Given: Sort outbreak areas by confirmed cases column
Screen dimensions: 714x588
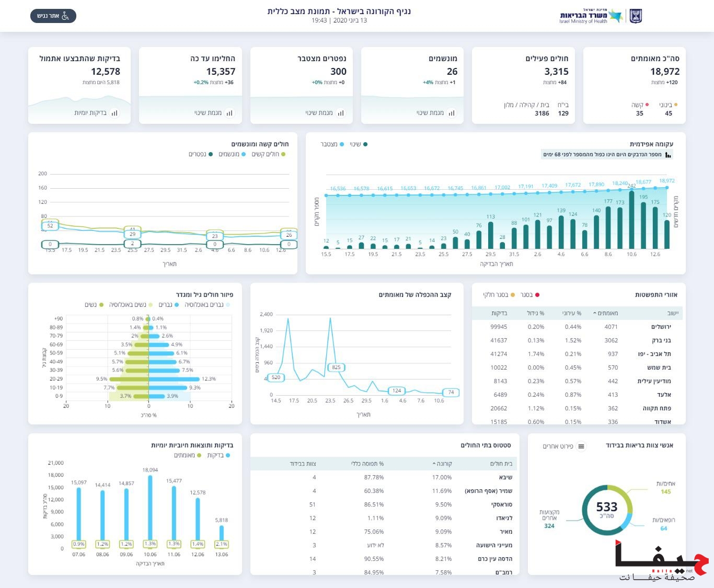Looking at the screenshot, I should (606, 313).
